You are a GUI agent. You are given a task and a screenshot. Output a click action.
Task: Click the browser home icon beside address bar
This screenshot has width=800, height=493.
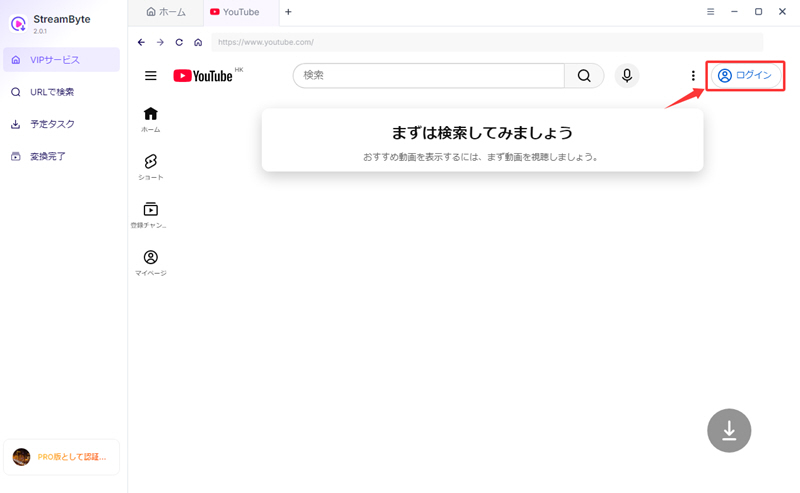click(x=198, y=42)
